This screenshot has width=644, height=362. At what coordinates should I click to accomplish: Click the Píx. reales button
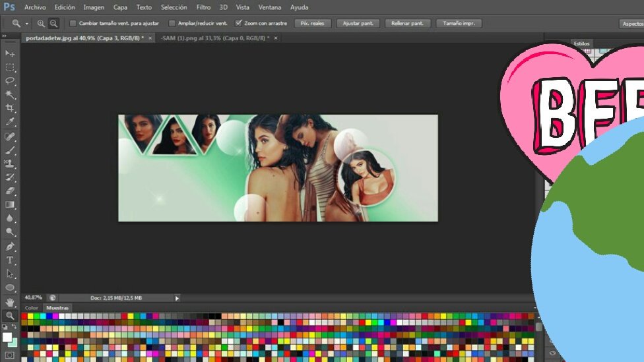click(313, 23)
